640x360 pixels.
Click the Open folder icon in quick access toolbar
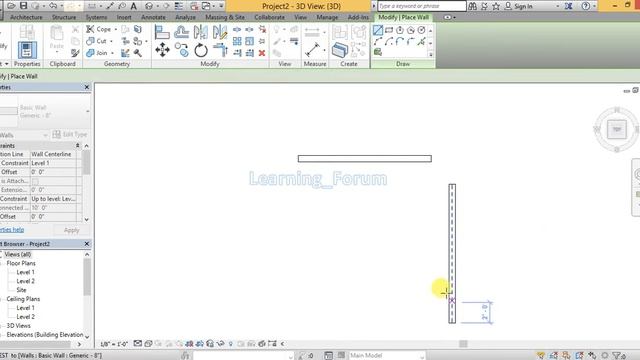(11, 6)
